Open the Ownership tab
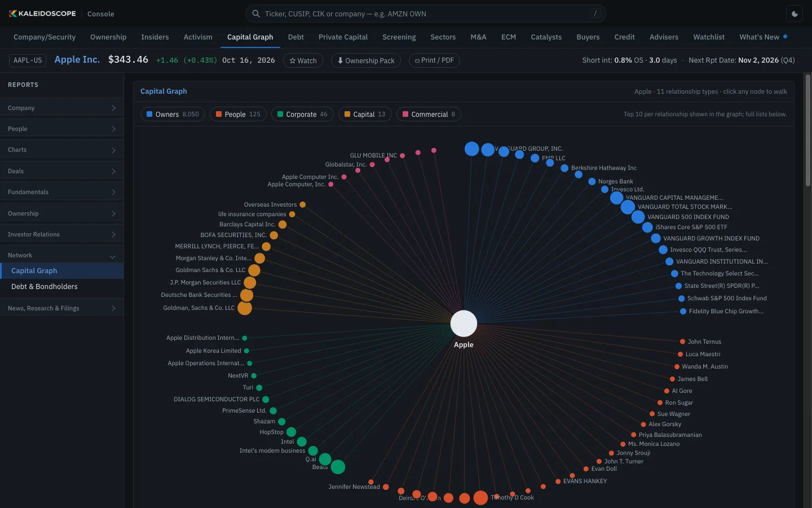The width and height of the screenshot is (812, 508). tap(108, 37)
